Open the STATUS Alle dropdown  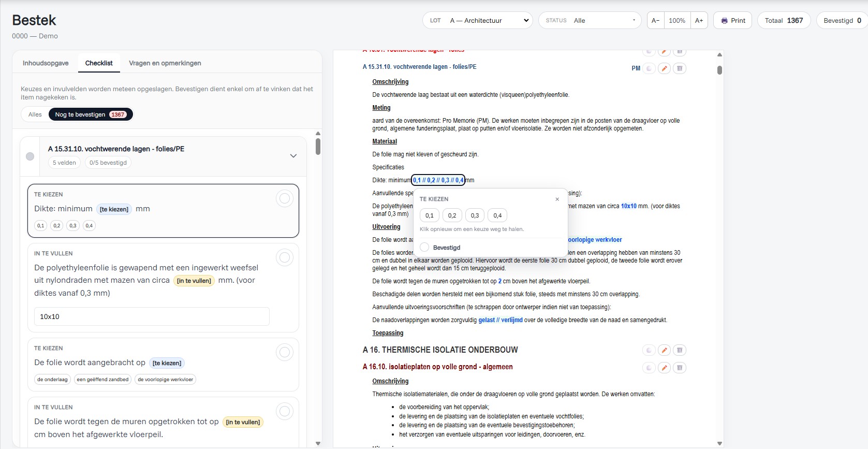[590, 21]
